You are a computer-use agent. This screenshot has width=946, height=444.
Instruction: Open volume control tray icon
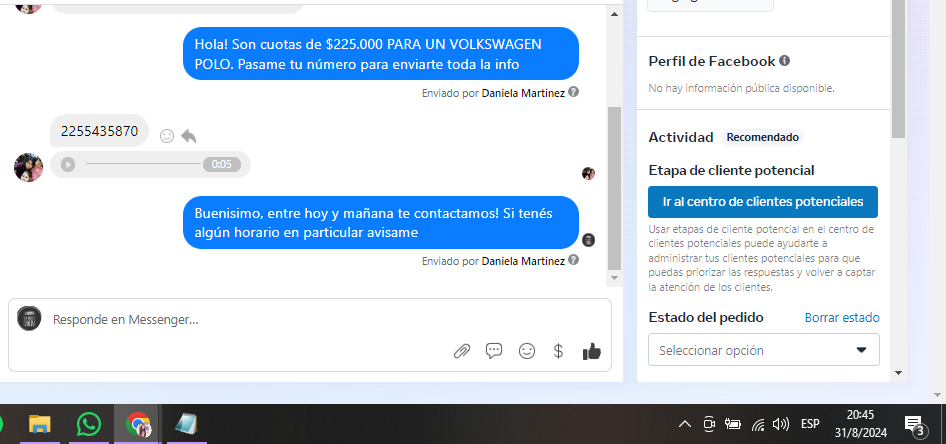coord(781,424)
